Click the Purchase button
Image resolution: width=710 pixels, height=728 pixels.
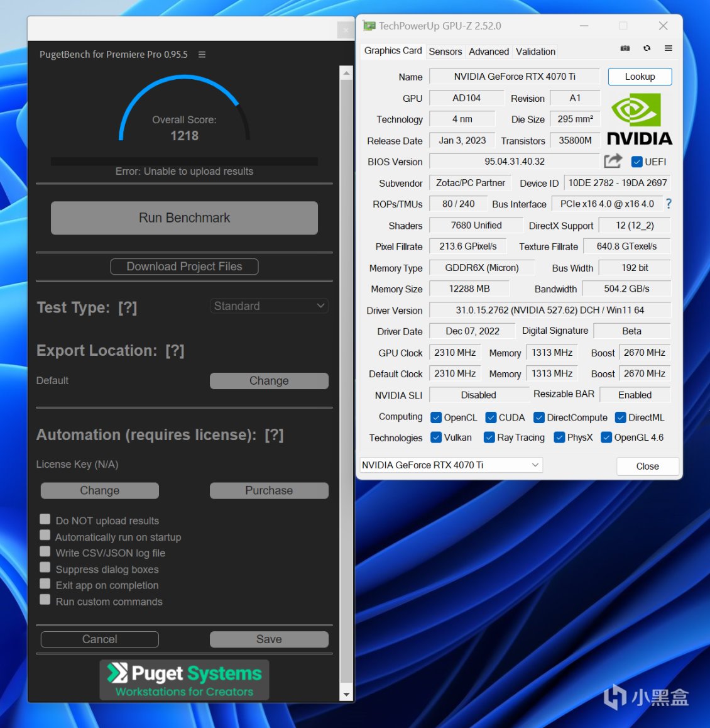coord(269,491)
